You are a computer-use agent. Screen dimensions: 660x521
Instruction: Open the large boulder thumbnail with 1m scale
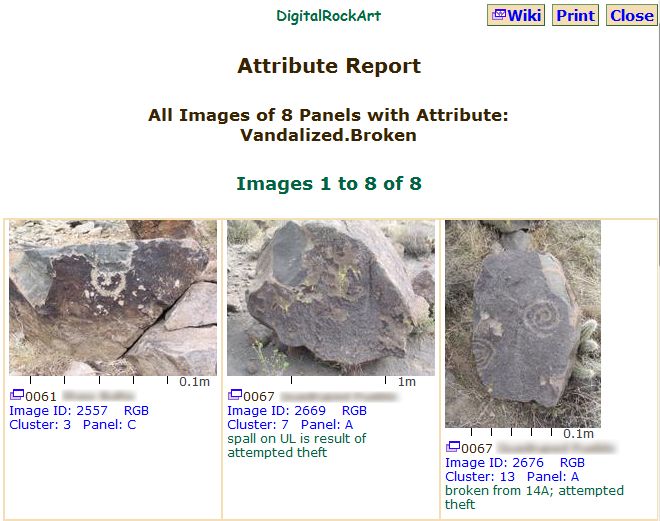(x=331, y=297)
